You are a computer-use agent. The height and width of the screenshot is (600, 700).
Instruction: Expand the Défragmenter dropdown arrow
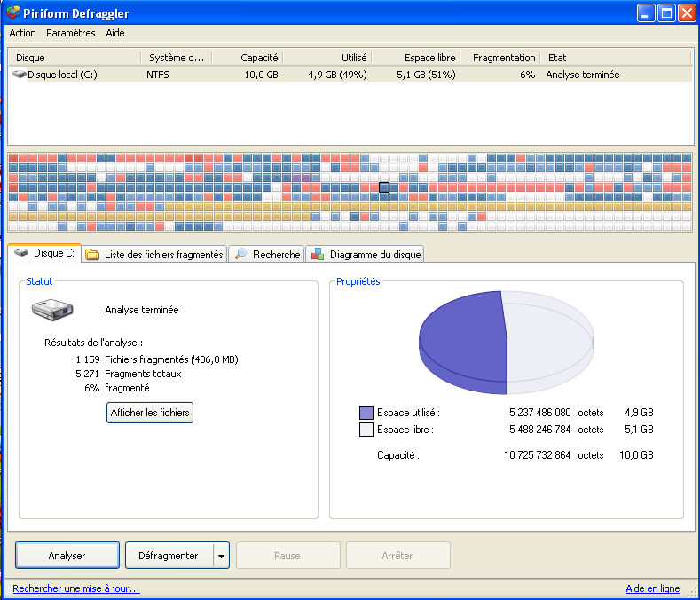221,556
